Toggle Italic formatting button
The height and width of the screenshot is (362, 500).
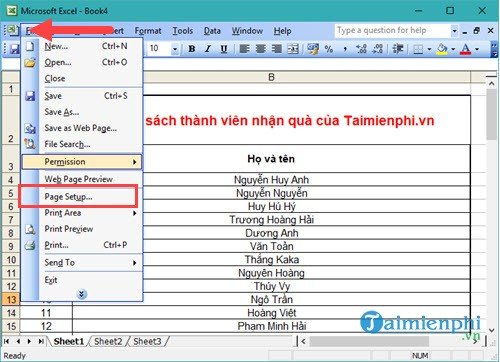pyautogui.click(x=208, y=49)
